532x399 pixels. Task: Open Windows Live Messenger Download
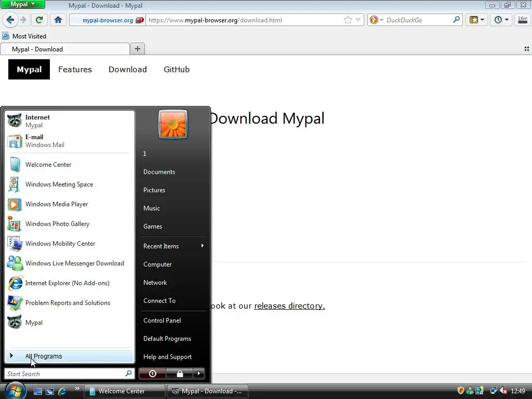pos(70,263)
